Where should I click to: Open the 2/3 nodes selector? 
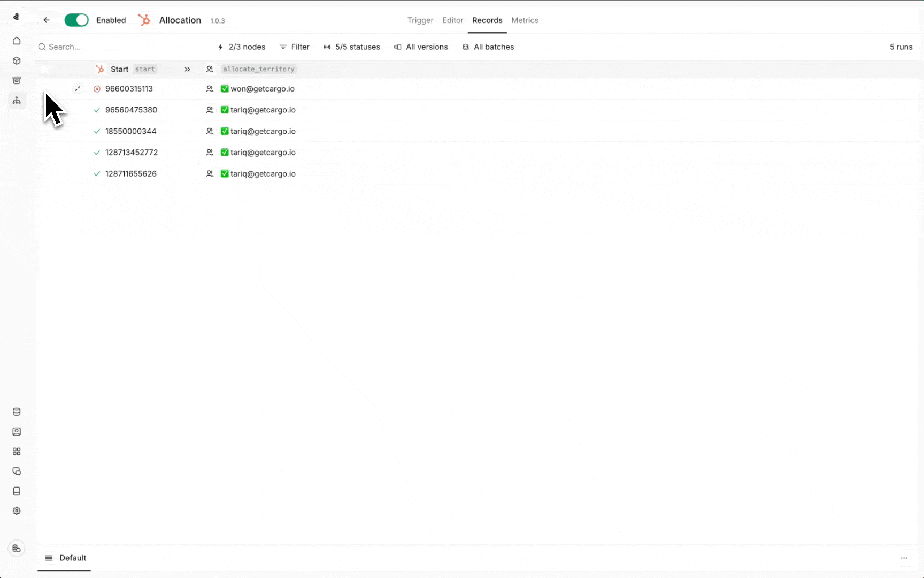click(x=241, y=47)
